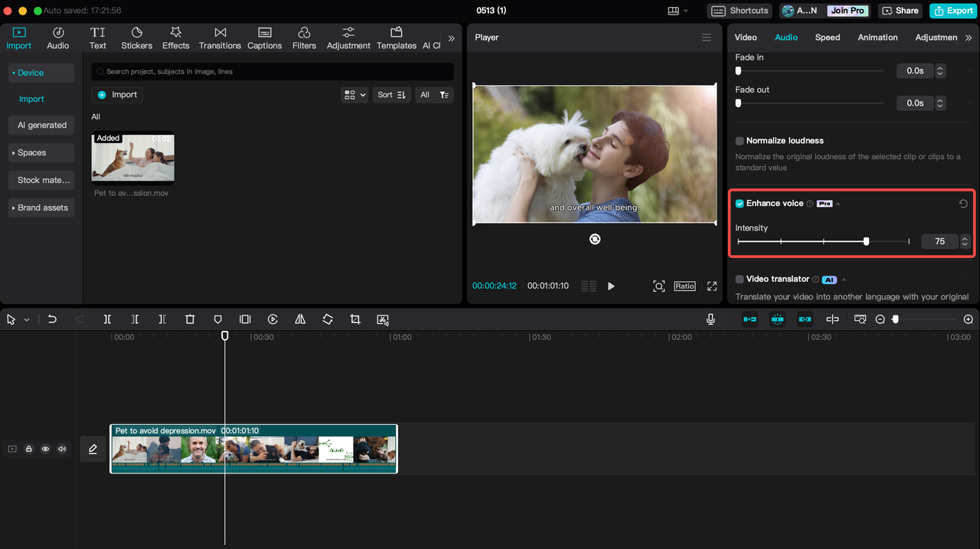Screen dimensions: 980x549
Task: Click the Undo arrow in timeline toolbar
Action: (52, 319)
